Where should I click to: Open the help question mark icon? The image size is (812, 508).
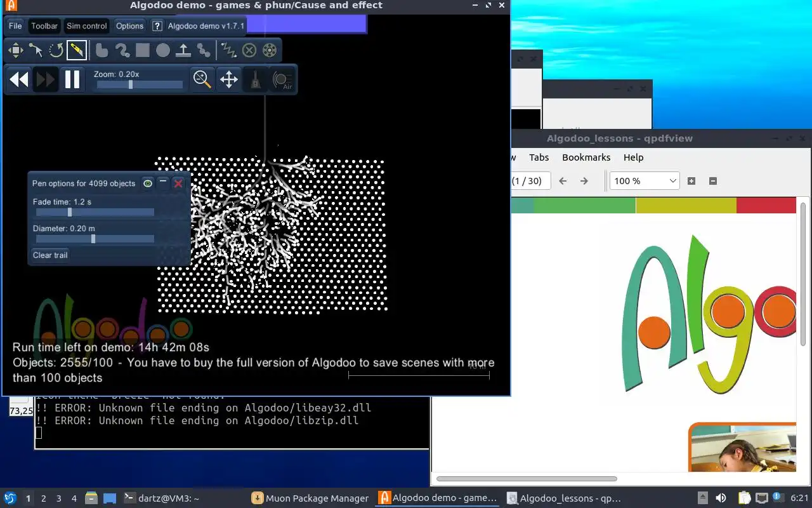(x=157, y=26)
